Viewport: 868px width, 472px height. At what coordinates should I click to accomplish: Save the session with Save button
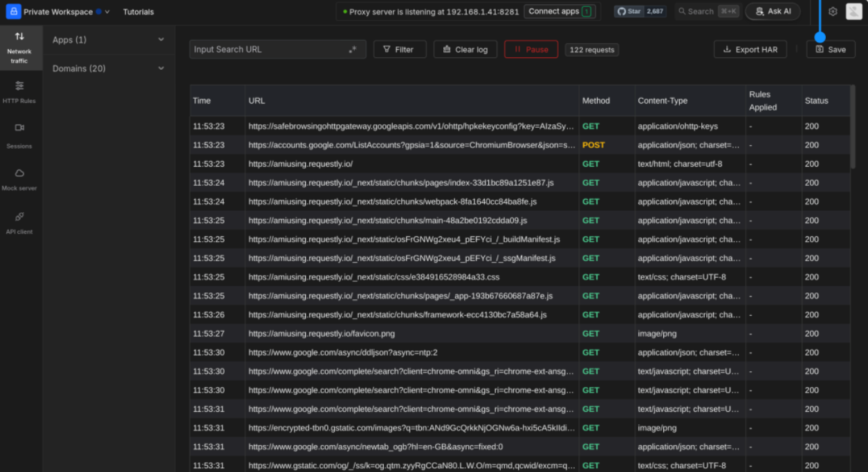tap(831, 49)
